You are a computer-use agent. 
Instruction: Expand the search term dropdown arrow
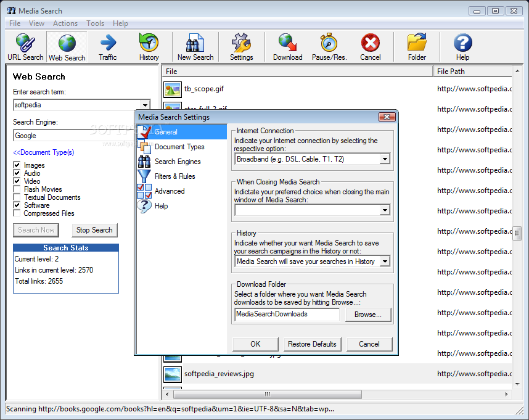tap(145, 105)
